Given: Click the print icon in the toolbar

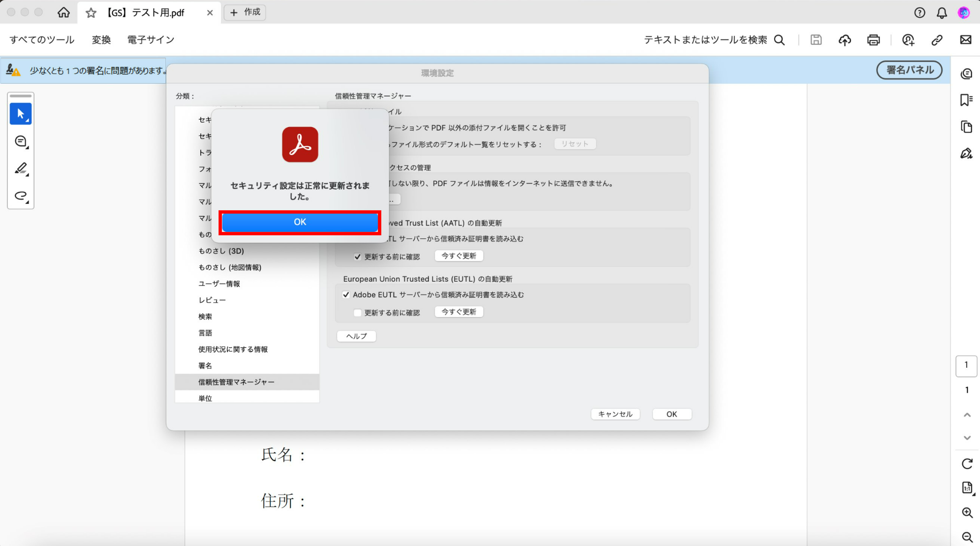Looking at the screenshot, I should pos(874,40).
